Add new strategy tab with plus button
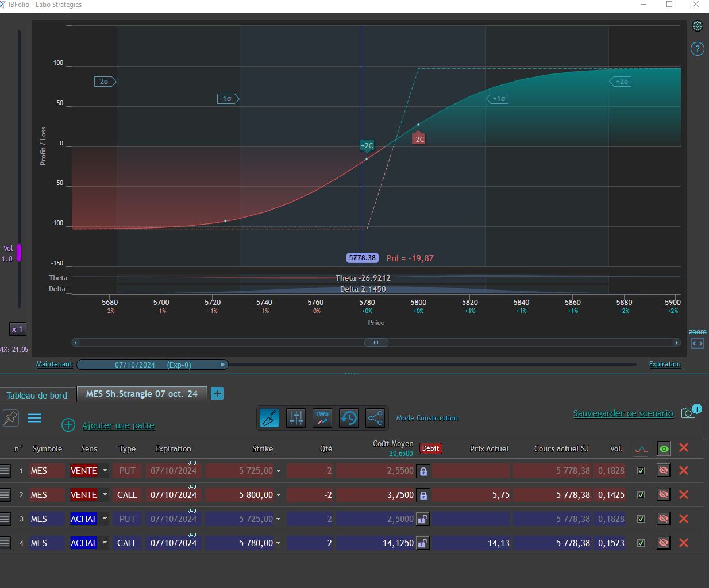 [217, 393]
